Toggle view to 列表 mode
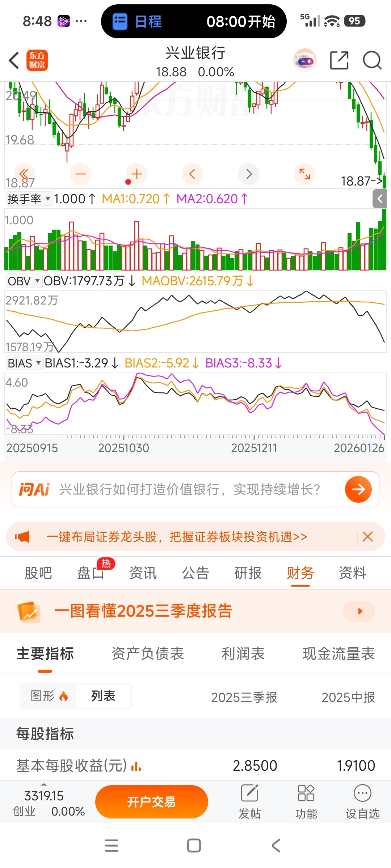The width and height of the screenshot is (391, 868). (103, 696)
